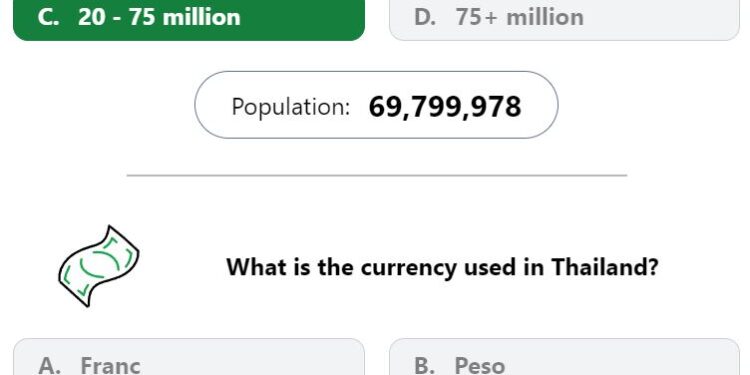The width and height of the screenshot is (750, 375).
Task: Click the letter "D." on the 75+ option
Action: pos(425,18)
